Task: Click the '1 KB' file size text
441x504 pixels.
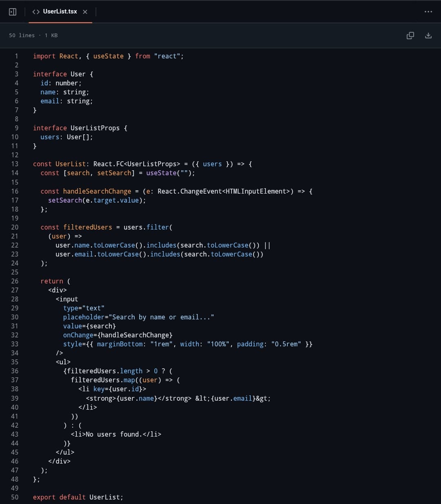Action: 51,36
